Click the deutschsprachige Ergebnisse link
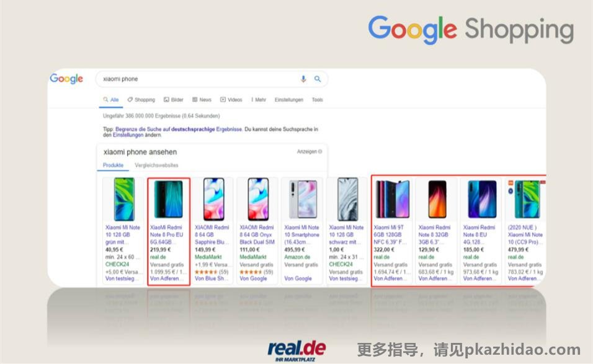 (207, 129)
